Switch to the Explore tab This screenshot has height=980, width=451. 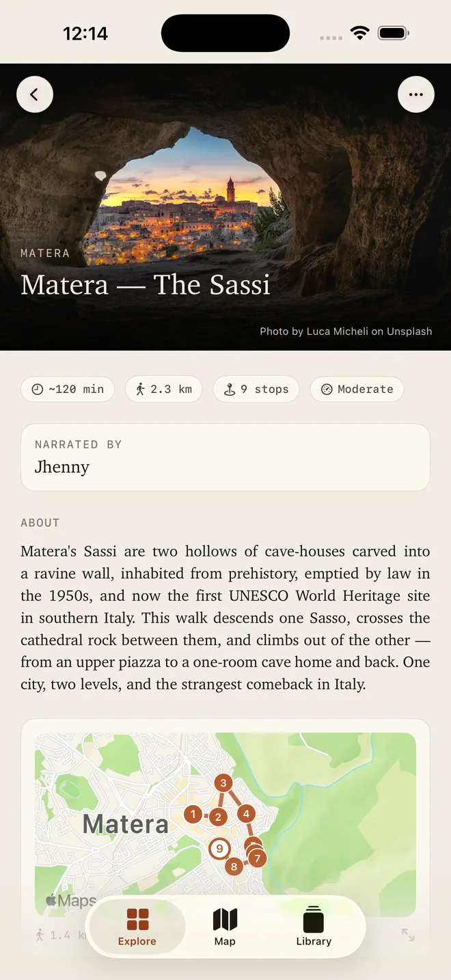coord(137,927)
